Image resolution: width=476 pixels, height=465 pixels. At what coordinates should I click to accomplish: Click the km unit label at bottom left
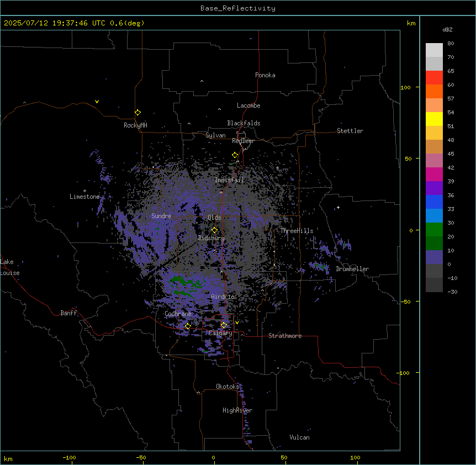(x=8, y=458)
